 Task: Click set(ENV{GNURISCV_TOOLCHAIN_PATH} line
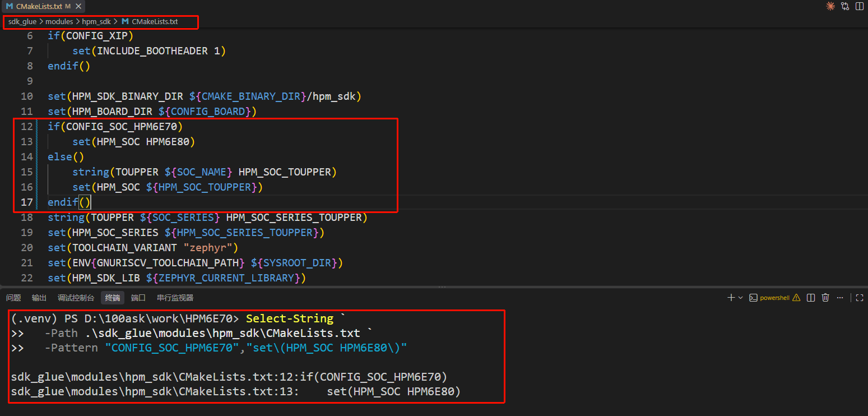coord(195,262)
